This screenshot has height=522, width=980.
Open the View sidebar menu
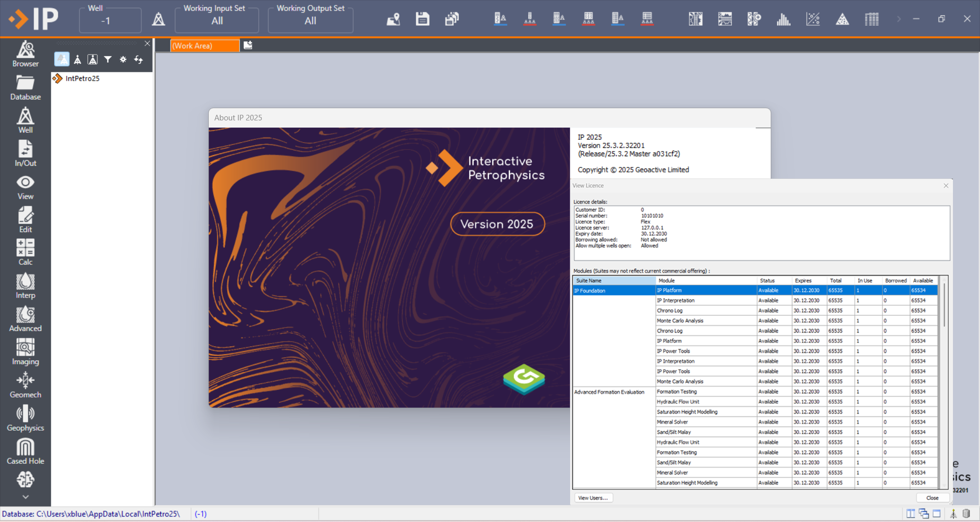[x=26, y=187]
